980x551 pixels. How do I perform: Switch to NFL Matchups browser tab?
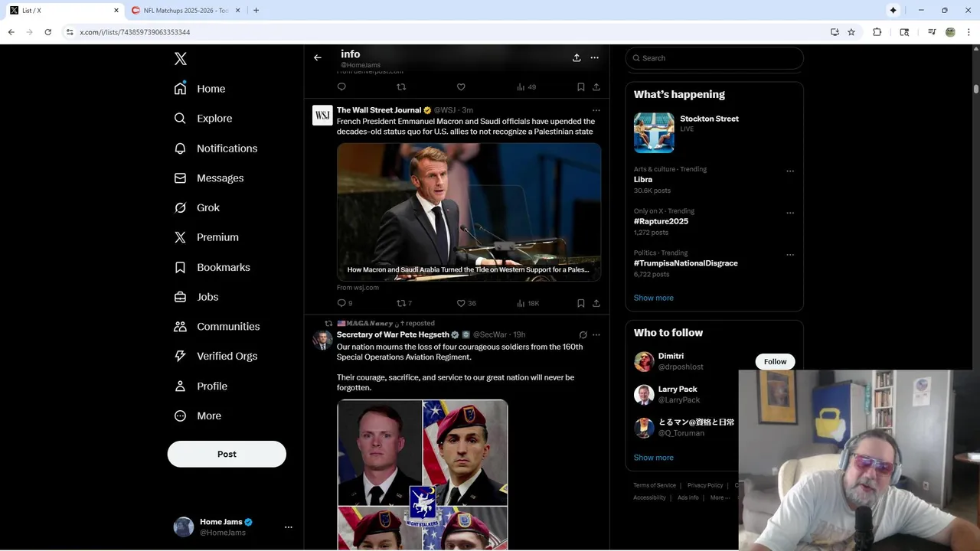186,11
